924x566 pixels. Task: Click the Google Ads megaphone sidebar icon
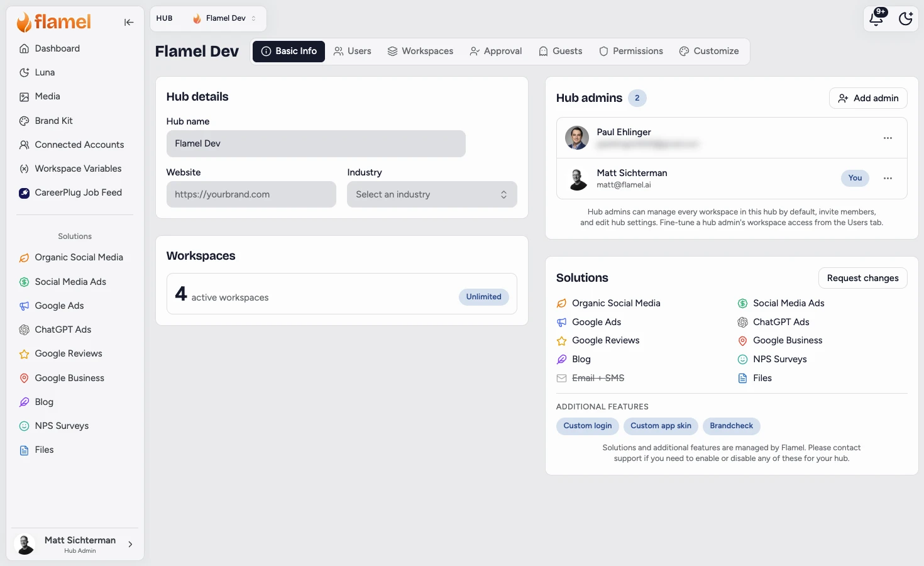[x=24, y=306]
